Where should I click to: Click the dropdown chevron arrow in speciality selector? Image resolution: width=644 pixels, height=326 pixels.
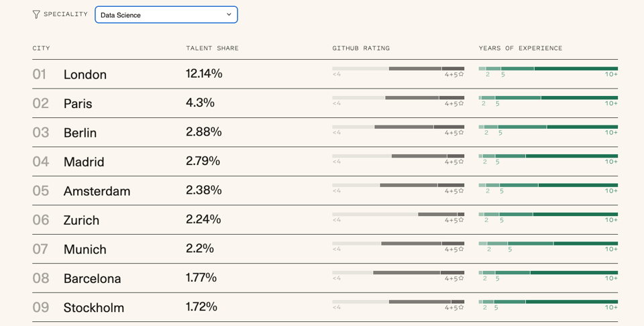click(229, 15)
